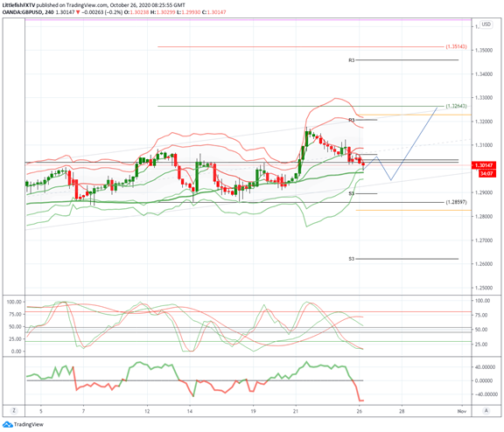Click the date 26 on time axis
The image size is (504, 432).
click(x=359, y=411)
